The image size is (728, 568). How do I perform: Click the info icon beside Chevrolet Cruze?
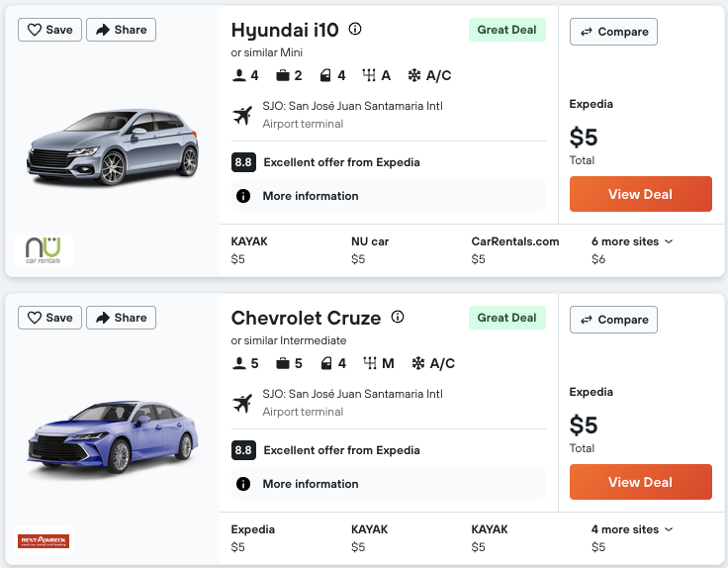click(x=398, y=318)
